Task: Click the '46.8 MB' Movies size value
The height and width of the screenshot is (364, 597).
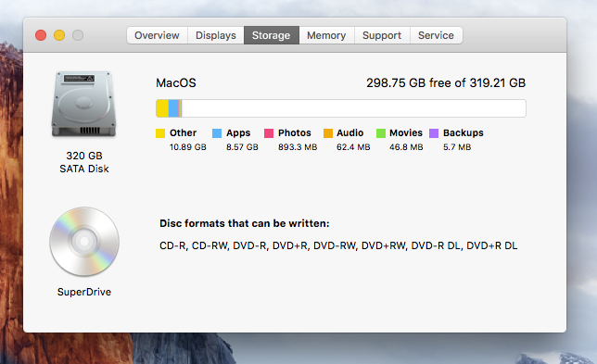Action: (x=406, y=147)
